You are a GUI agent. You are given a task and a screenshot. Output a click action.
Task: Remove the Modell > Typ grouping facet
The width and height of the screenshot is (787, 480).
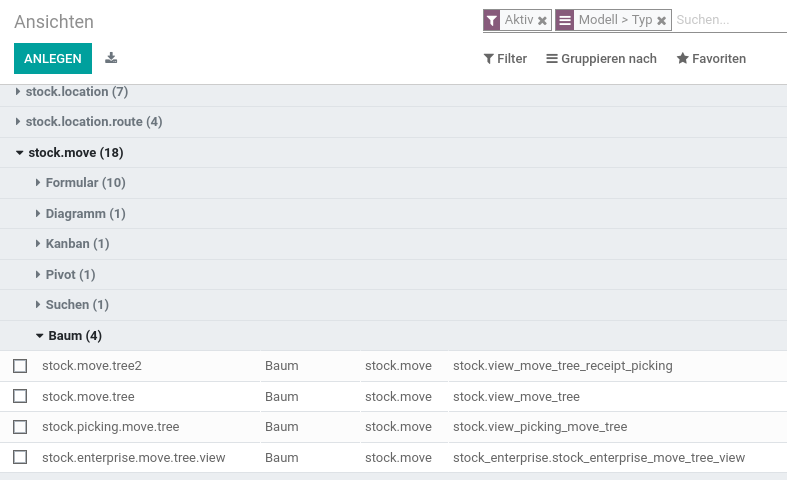[x=662, y=21]
